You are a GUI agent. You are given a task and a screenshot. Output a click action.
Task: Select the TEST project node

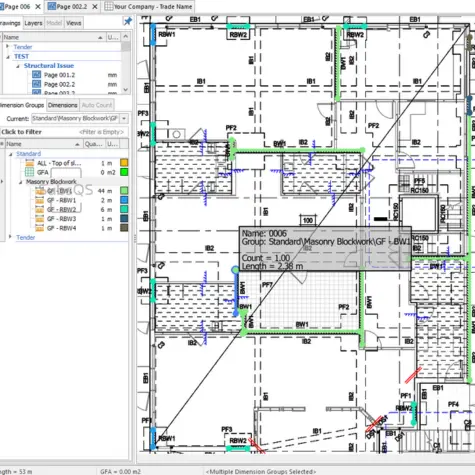click(21, 56)
